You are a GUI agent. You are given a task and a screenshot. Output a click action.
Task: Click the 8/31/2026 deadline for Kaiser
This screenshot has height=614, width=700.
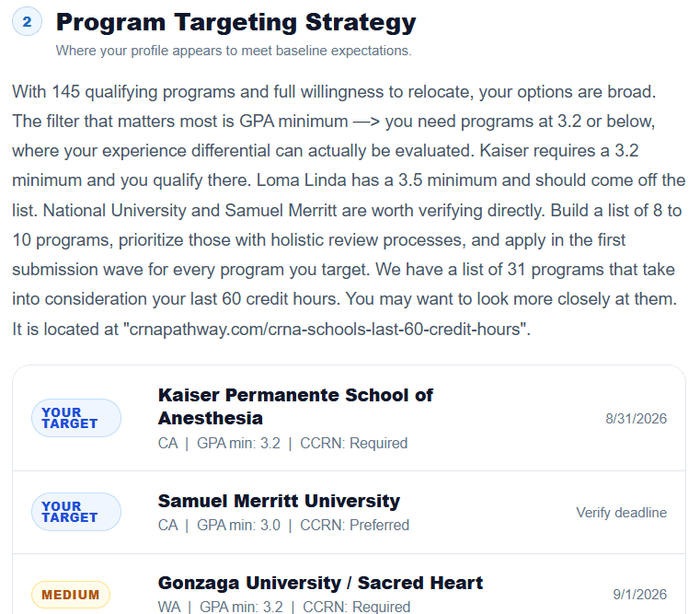coord(636,419)
